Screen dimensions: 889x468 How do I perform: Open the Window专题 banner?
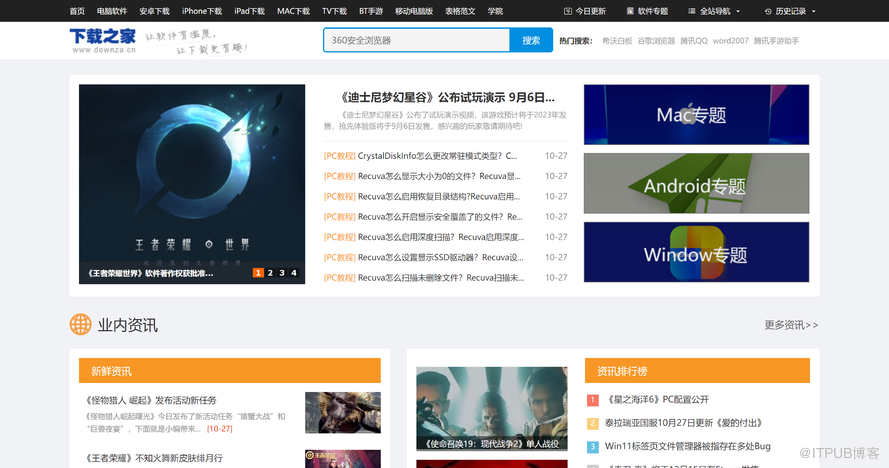(696, 252)
